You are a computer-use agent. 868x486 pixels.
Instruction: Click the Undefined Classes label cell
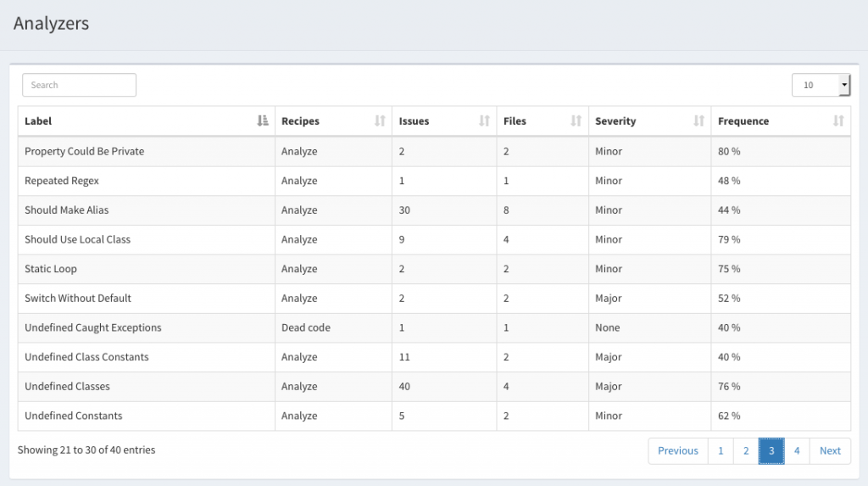146,386
